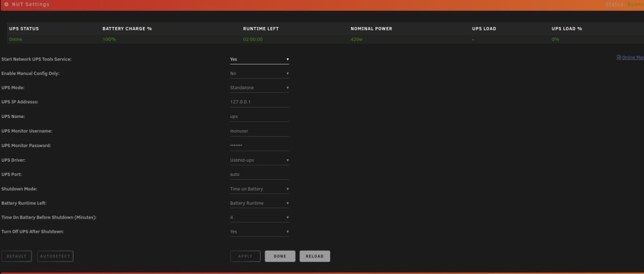Image resolution: width=644 pixels, height=274 pixels.
Task: Click the DONE button
Action: tap(280, 257)
